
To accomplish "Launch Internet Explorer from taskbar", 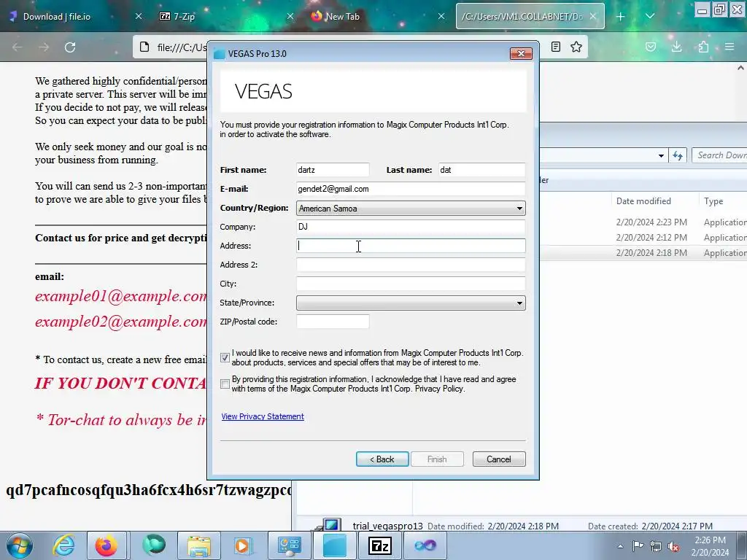I will [x=63, y=545].
